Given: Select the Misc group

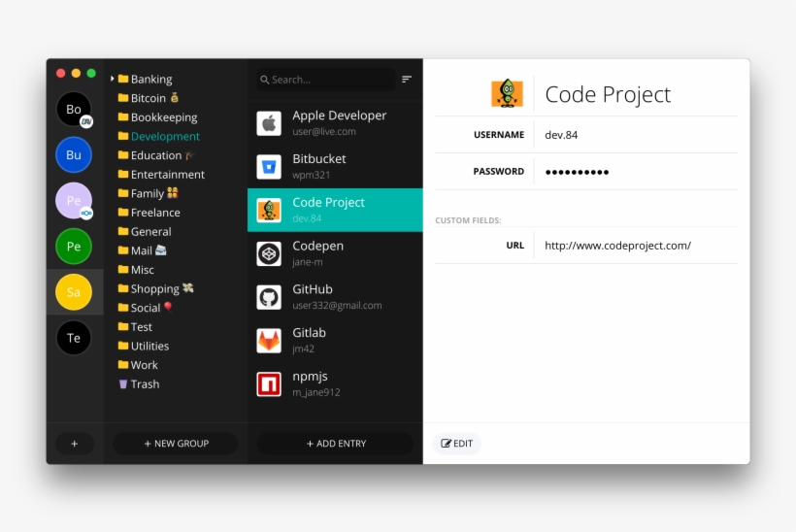Looking at the screenshot, I should click(x=136, y=270).
